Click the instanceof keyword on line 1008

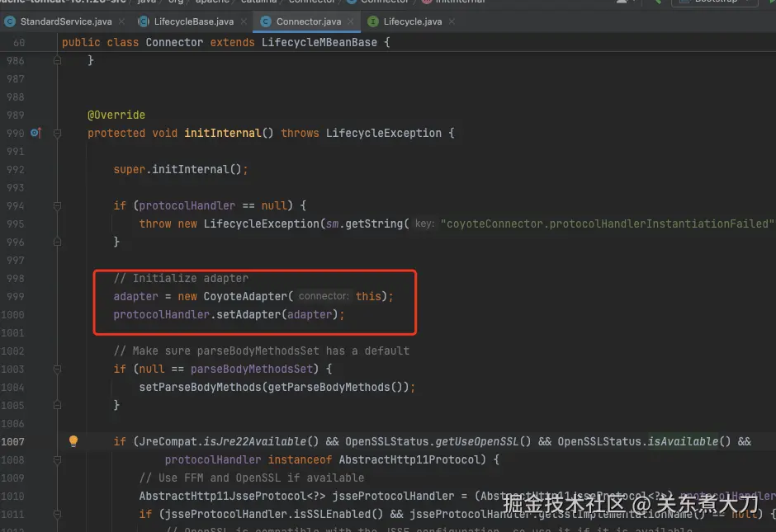300,459
